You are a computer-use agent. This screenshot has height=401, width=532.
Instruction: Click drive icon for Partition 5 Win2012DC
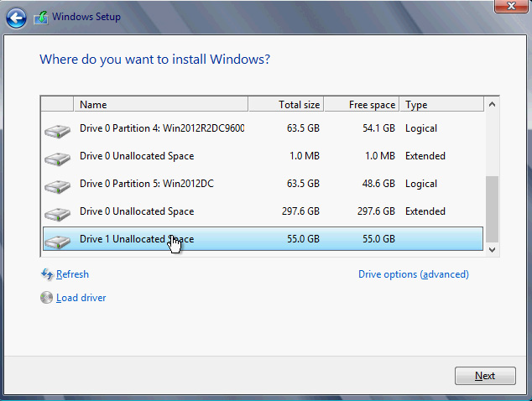point(57,185)
